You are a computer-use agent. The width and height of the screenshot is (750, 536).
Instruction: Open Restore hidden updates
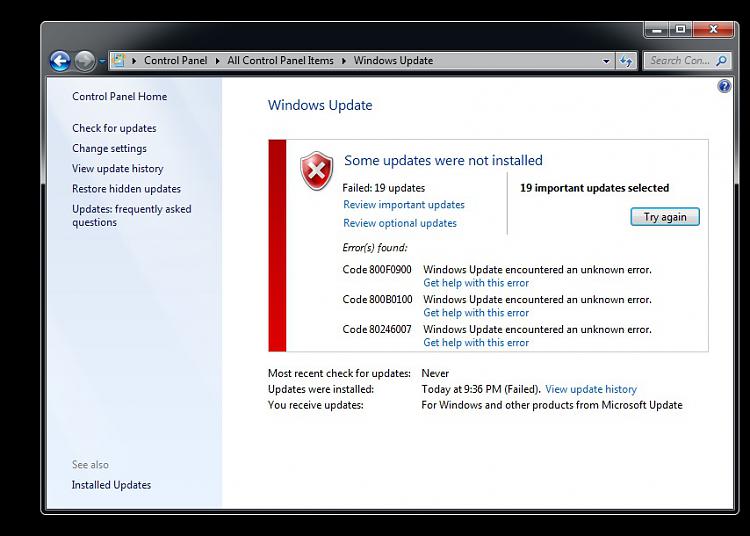[x=126, y=188]
